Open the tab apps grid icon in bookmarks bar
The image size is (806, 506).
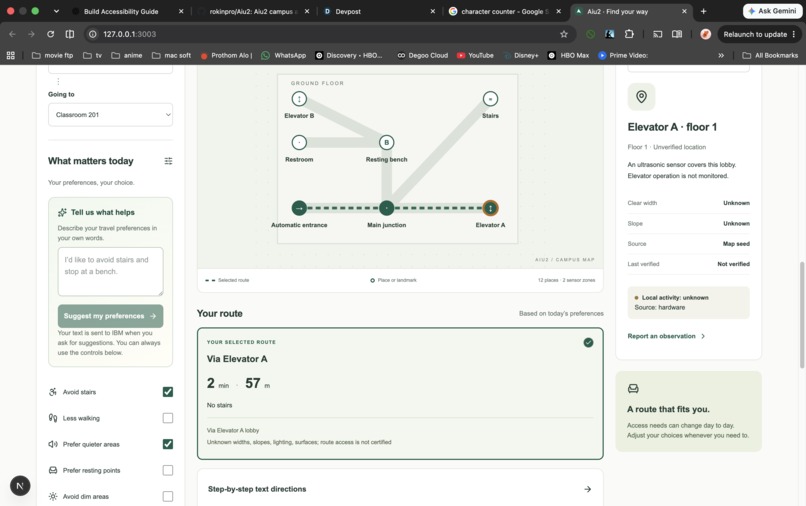(10, 55)
